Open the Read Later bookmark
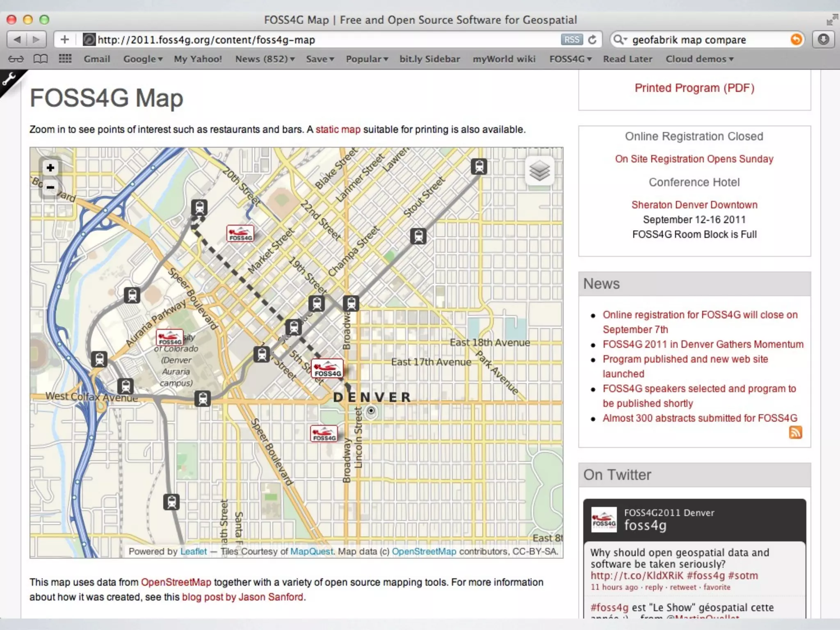The width and height of the screenshot is (840, 630). click(627, 59)
